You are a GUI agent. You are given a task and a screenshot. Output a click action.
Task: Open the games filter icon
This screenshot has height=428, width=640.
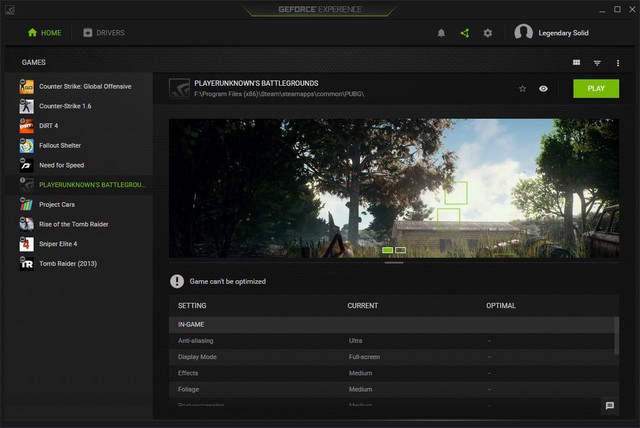click(x=597, y=63)
